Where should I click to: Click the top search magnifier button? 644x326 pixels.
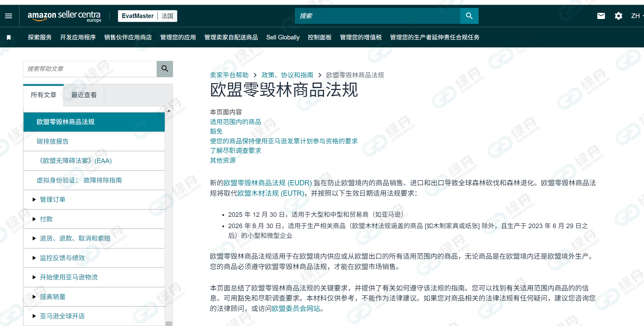pyautogui.click(x=469, y=16)
